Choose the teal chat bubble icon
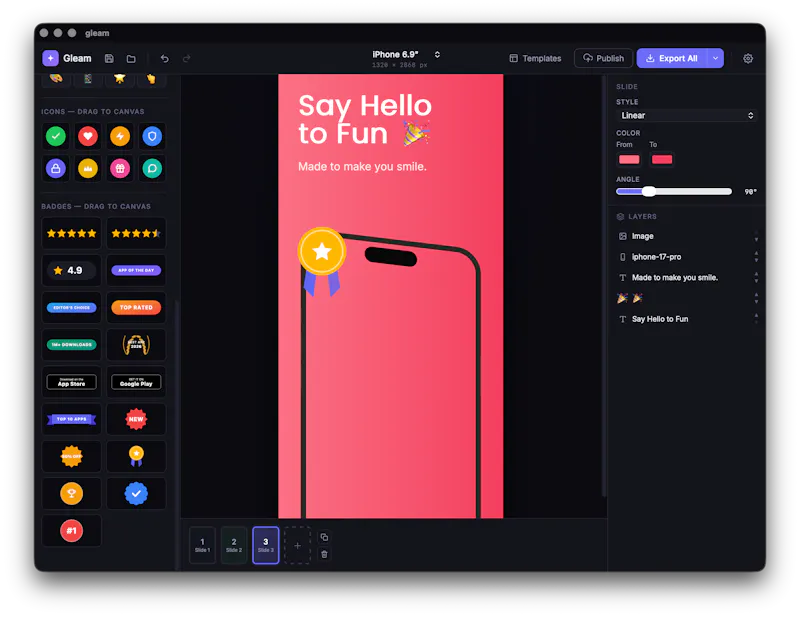 pos(152,168)
